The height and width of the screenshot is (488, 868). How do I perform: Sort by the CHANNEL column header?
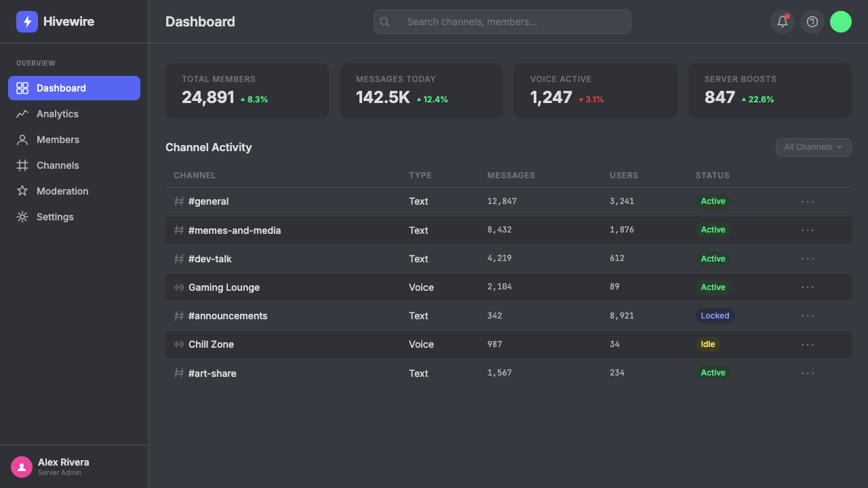pos(195,176)
